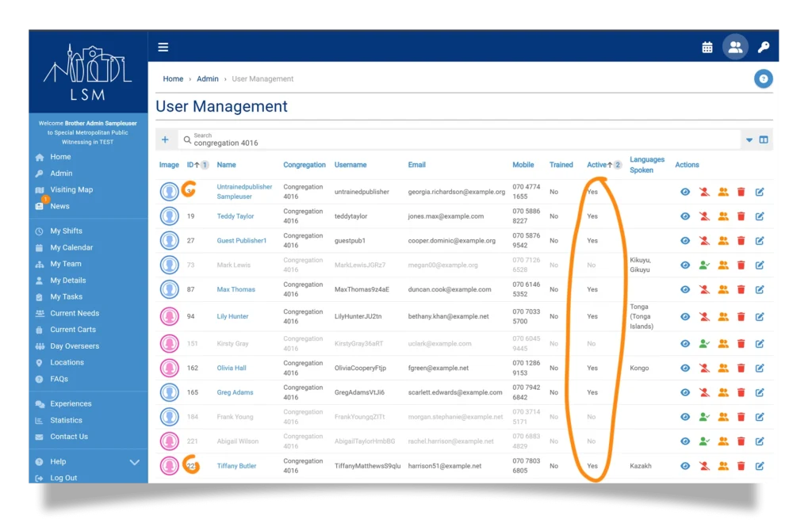This screenshot has width=812, height=527.
Task: Click the plus icon to add user
Action: [x=165, y=139]
